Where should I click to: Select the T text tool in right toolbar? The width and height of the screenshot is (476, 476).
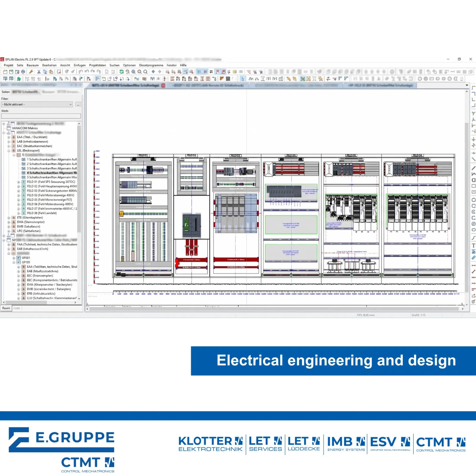pyautogui.click(x=473, y=245)
